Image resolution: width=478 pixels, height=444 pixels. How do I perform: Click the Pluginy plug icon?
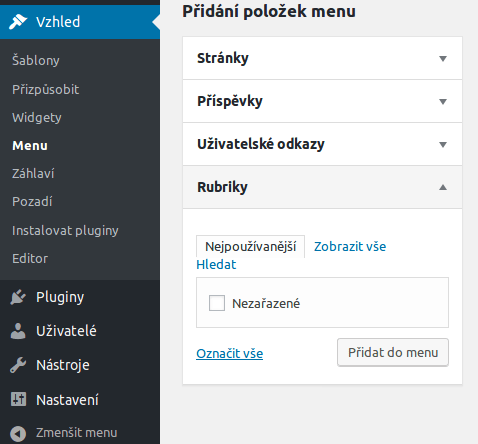(18, 297)
